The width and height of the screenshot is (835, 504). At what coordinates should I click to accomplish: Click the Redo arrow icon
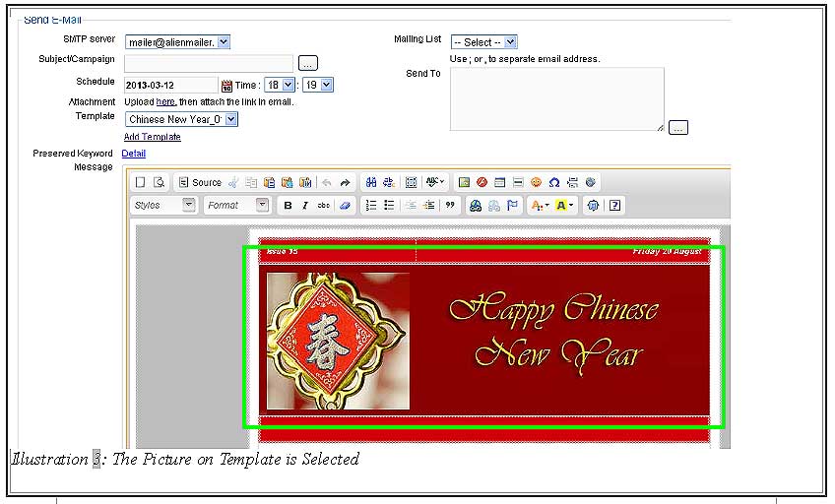tap(345, 182)
